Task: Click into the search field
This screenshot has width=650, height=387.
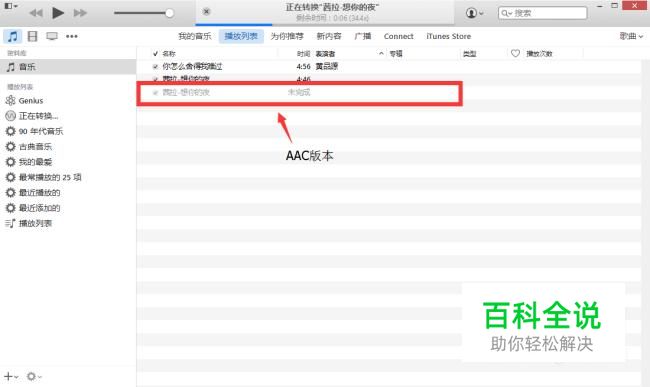Action: (543, 13)
